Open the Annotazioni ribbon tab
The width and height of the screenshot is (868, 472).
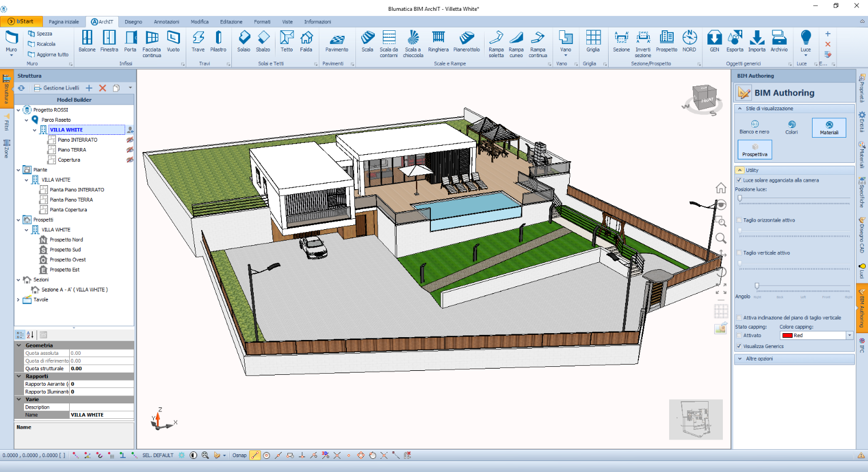click(x=166, y=22)
